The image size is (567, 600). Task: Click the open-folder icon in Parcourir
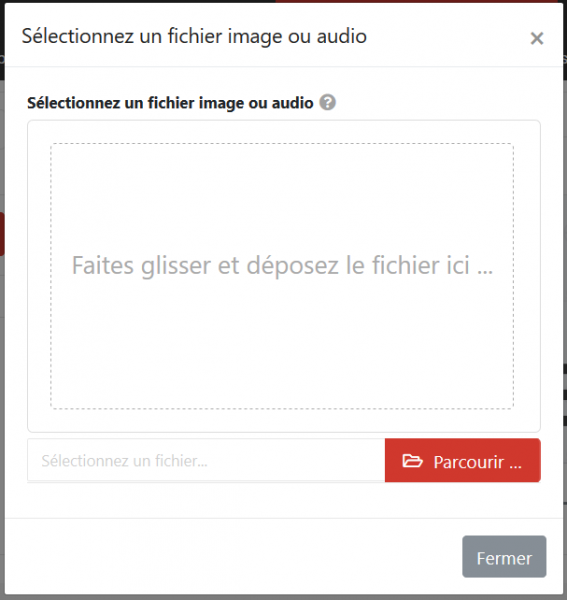click(412, 461)
